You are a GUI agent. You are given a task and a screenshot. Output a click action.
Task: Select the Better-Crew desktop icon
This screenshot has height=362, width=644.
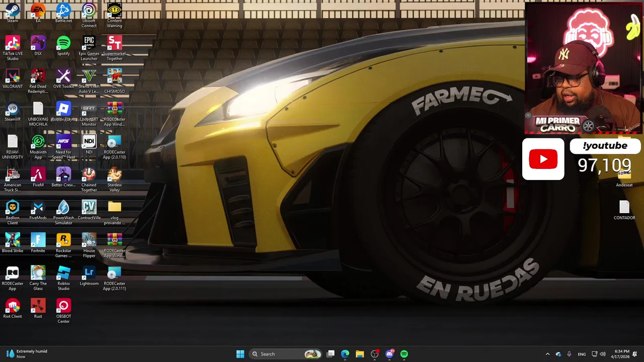(63, 177)
